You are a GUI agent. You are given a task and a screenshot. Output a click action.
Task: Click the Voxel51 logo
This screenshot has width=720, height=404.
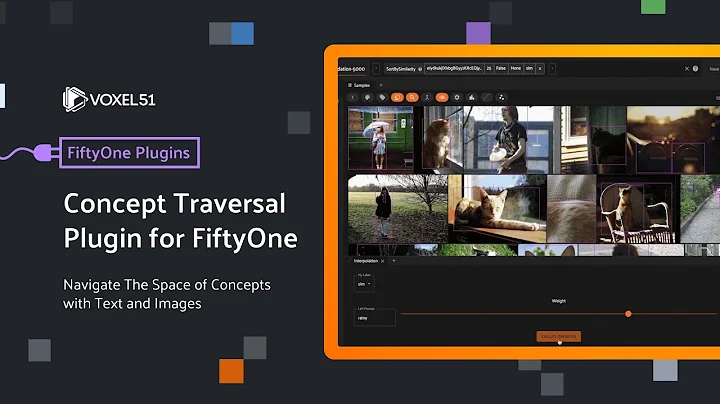click(x=109, y=99)
